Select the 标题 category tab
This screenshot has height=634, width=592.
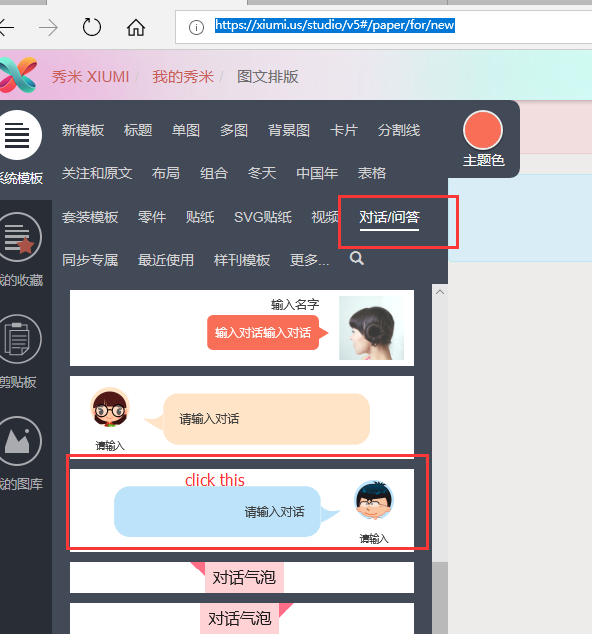coord(138,130)
